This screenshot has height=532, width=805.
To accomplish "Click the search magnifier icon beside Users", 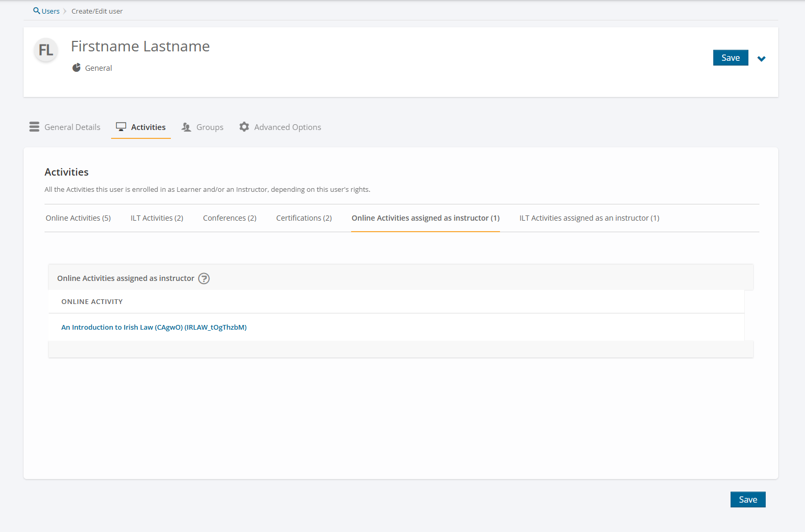I will [x=36, y=10].
